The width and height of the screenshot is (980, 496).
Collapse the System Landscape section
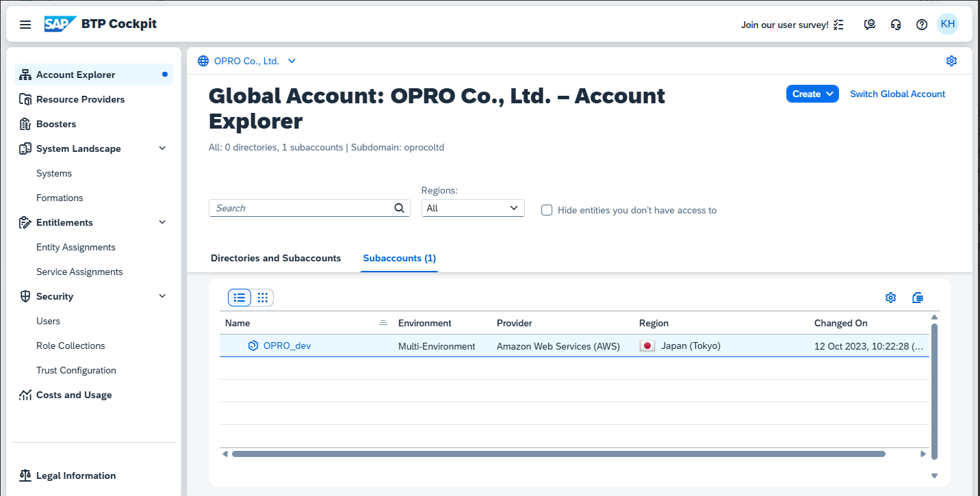(x=162, y=148)
